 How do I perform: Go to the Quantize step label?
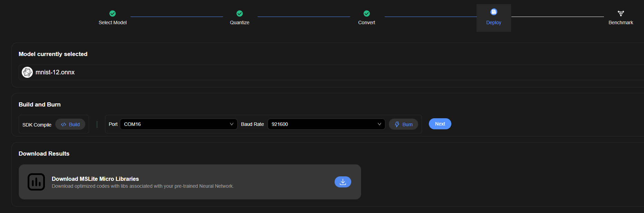(x=240, y=22)
